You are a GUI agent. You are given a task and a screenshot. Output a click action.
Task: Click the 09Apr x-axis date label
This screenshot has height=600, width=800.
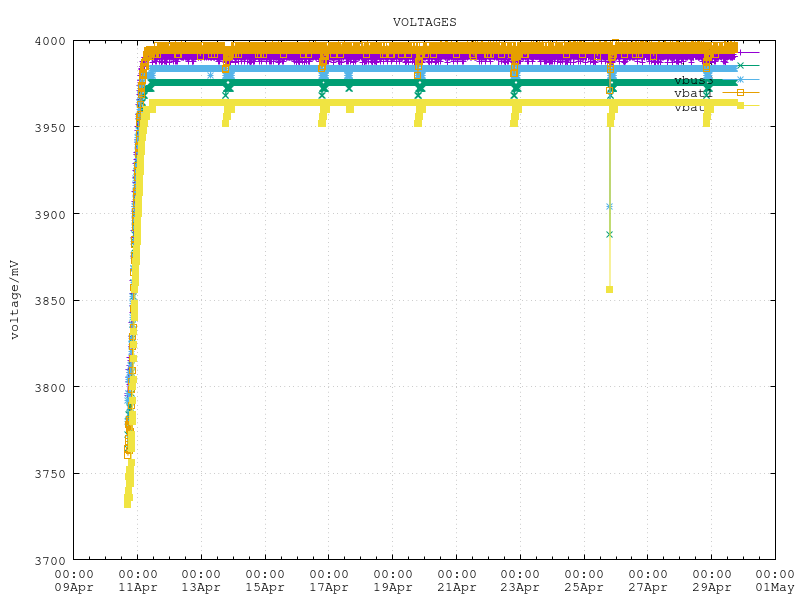pos(74,588)
